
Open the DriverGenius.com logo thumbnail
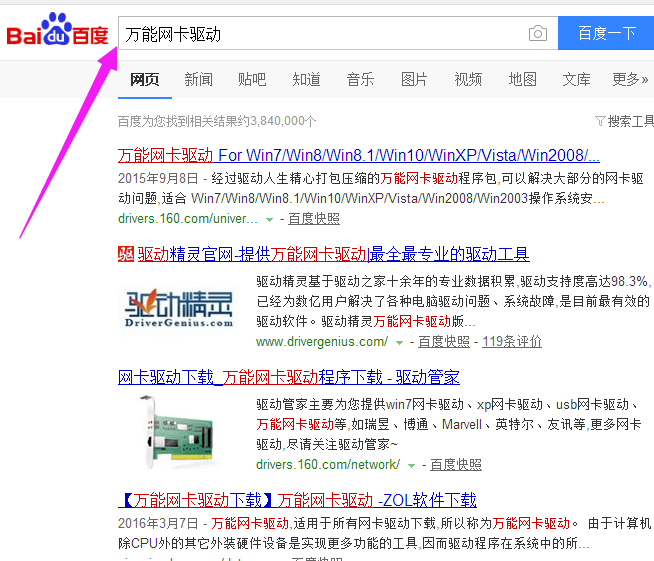pos(179,307)
